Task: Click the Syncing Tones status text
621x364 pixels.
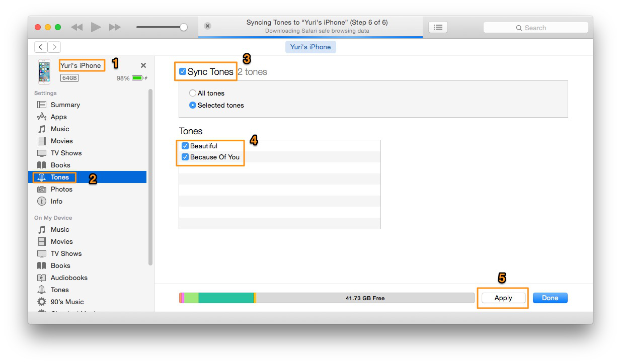Action: 317,23
